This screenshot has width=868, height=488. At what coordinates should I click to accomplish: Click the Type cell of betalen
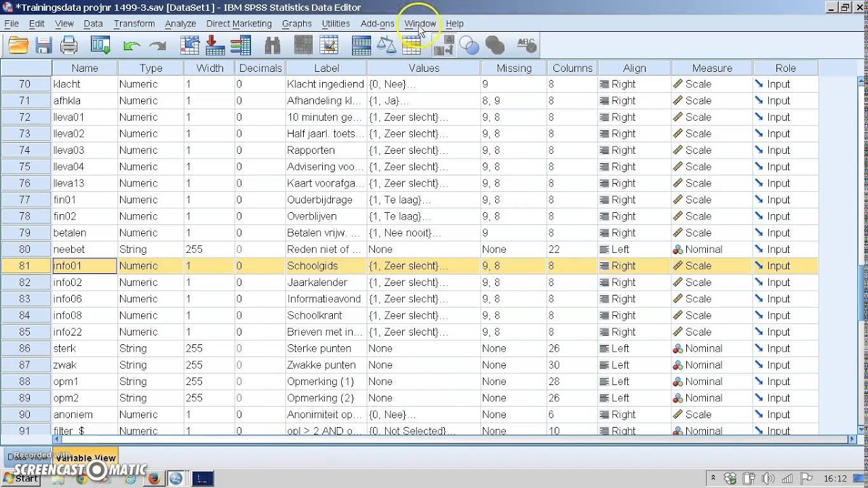[151, 232]
